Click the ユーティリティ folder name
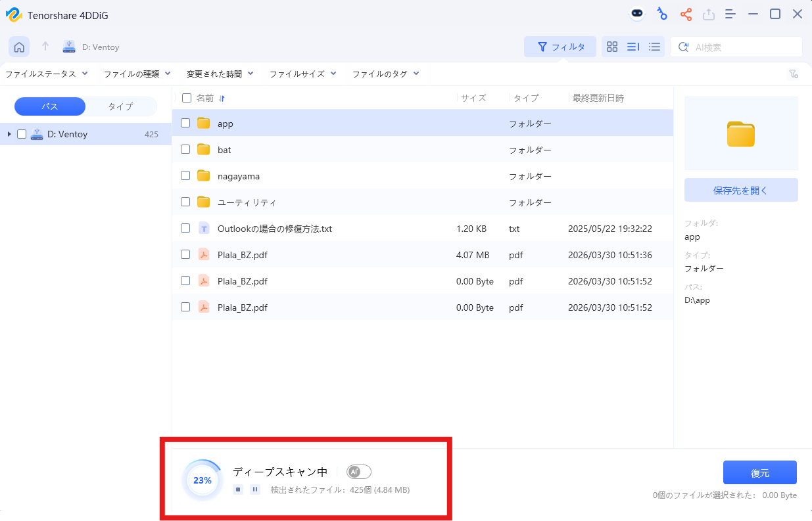The height and width of the screenshot is (521, 812). coord(247,202)
